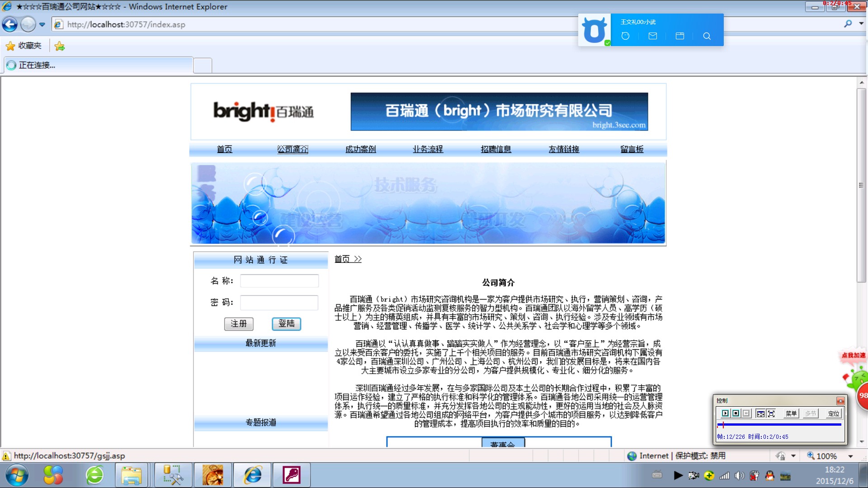Click the window panel icon in widget
The image size is (868, 488).
click(x=679, y=36)
